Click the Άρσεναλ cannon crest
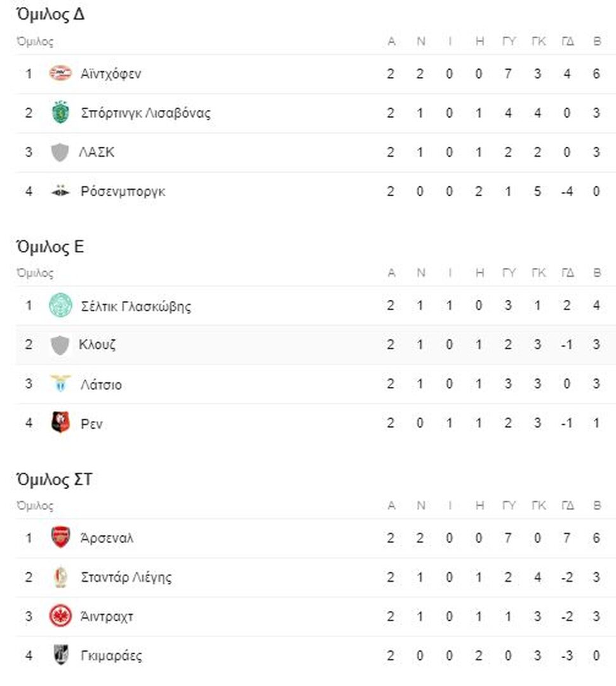 (60, 537)
